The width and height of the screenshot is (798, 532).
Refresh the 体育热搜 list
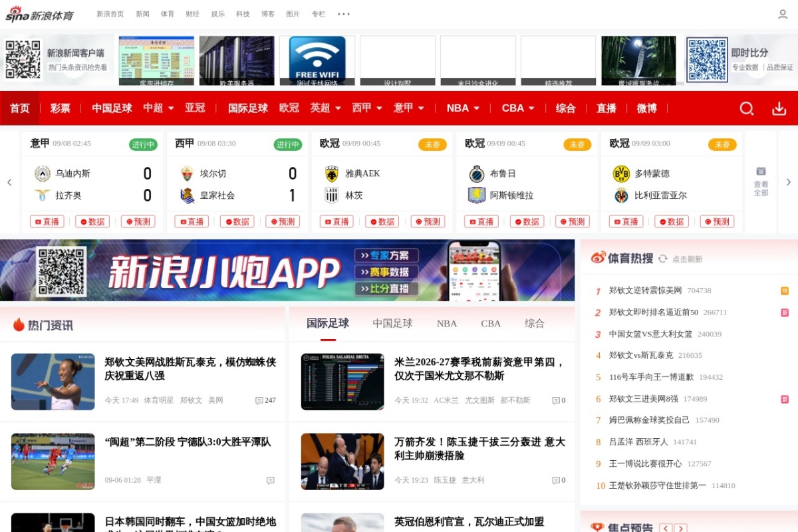[x=663, y=259]
